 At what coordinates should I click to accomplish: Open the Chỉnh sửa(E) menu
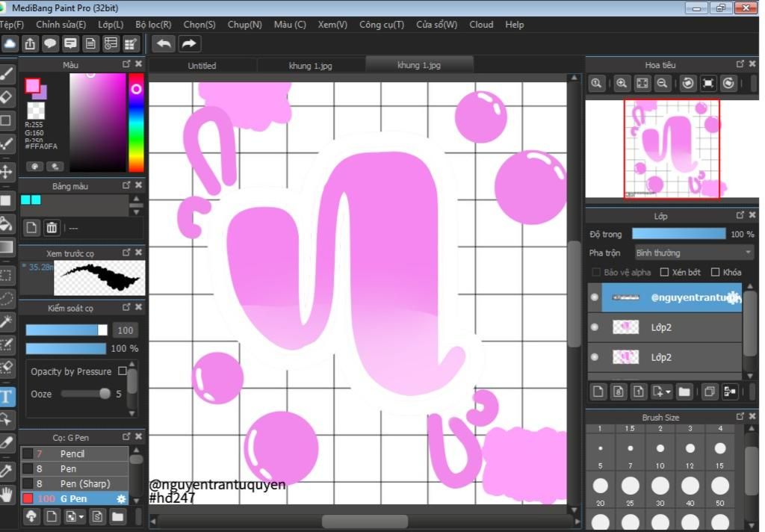(61, 25)
